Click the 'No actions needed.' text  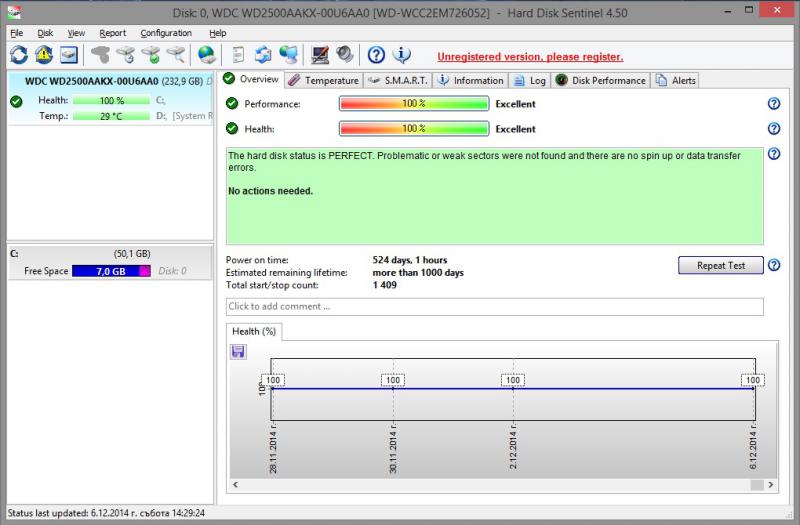[270, 191]
